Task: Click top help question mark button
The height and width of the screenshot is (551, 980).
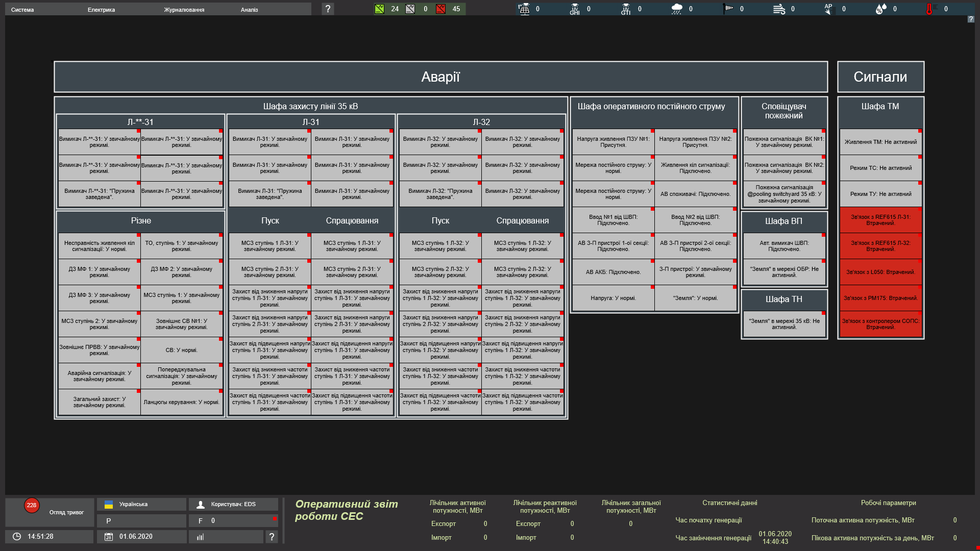Action: click(x=328, y=9)
